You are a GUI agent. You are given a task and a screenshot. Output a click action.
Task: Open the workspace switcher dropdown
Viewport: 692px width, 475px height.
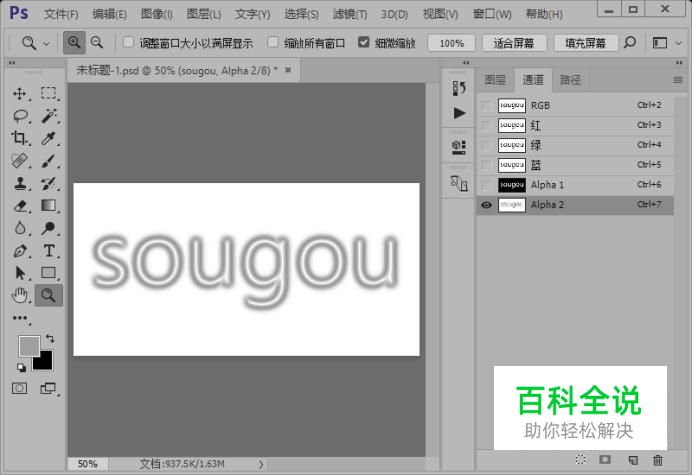pyautogui.click(x=679, y=43)
